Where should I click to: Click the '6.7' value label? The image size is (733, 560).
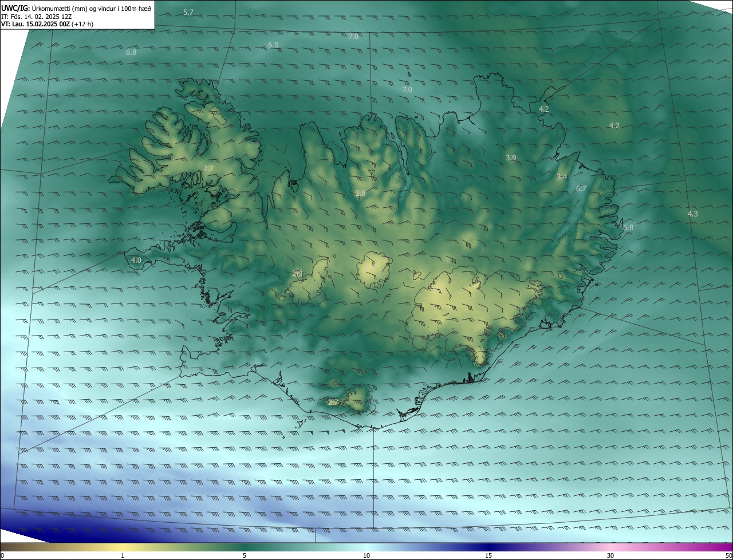[x=581, y=188]
